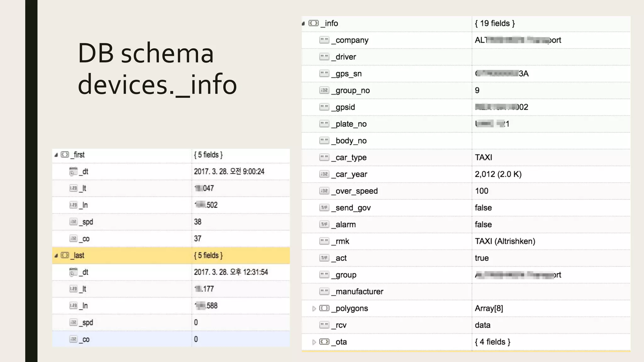644x362 pixels.
Task: Click the object icon beside _info
Action: pyautogui.click(x=314, y=23)
